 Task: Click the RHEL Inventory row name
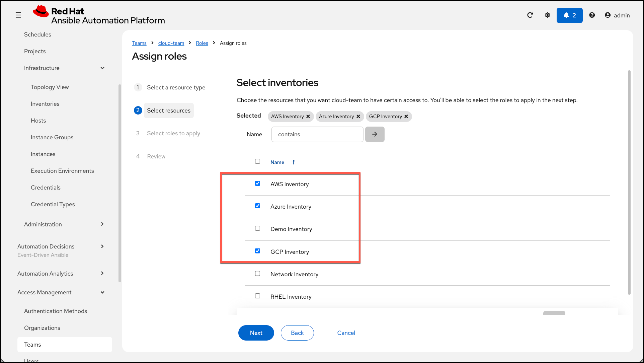coord(291,297)
